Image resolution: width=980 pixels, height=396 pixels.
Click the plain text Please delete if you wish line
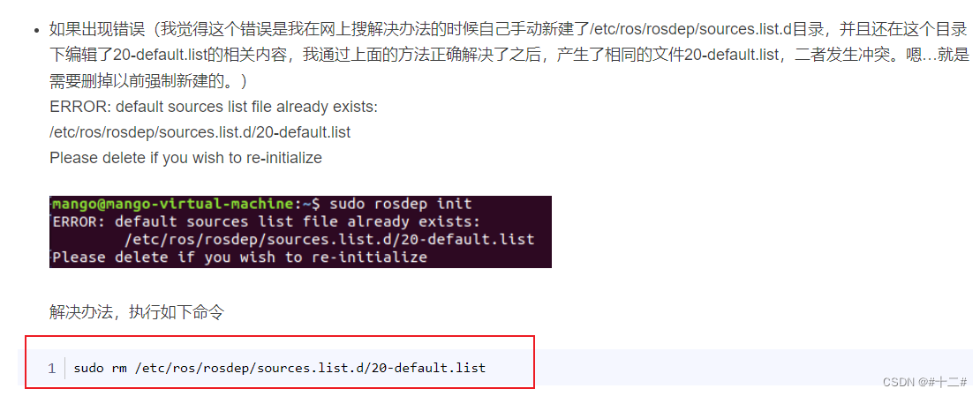[x=185, y=158]
